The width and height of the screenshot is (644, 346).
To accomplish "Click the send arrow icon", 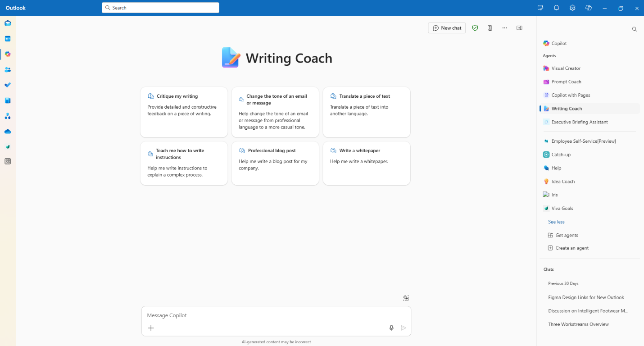I will [404, 328].
